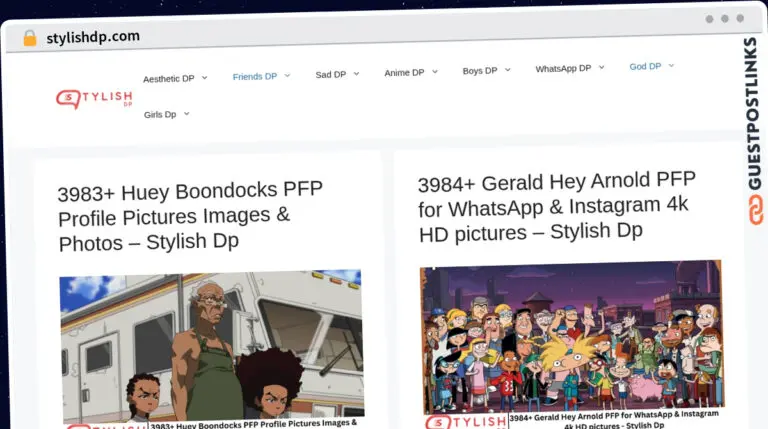Open the WhatsApp DP menu item
Screen dimensions: 768x429
pyautogui.click(x=563, y=69)
